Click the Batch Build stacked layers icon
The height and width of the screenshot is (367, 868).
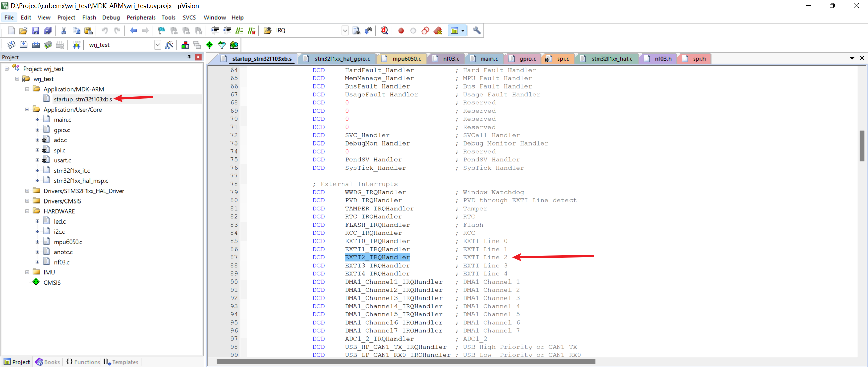click(x=48, y=45)
